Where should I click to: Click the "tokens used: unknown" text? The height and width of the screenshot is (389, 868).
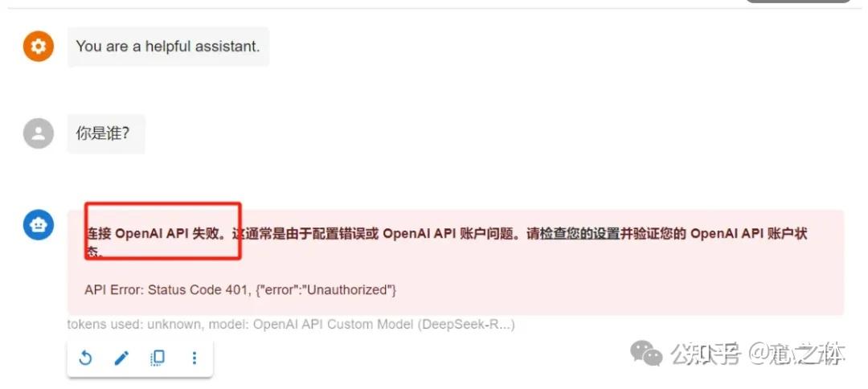point(134,324)
